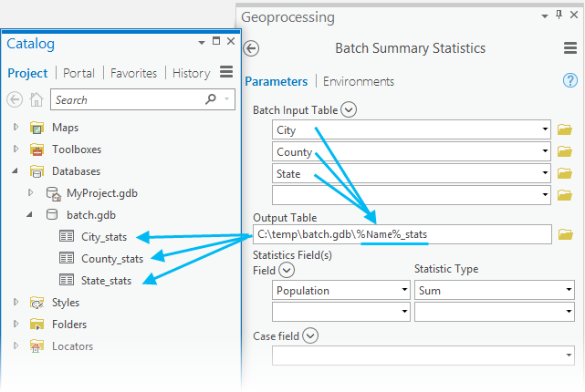
Task: Expand the Maps node in Catalog
Action: point(16,128)
